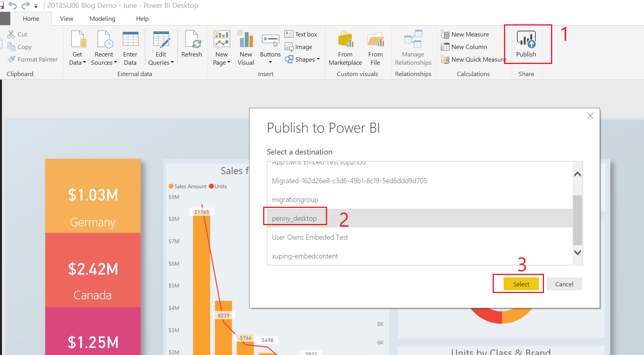Cancel the Publish to Power BI dialog
The height and width of the screenshot is (355, 644).
tap(564, 284)
